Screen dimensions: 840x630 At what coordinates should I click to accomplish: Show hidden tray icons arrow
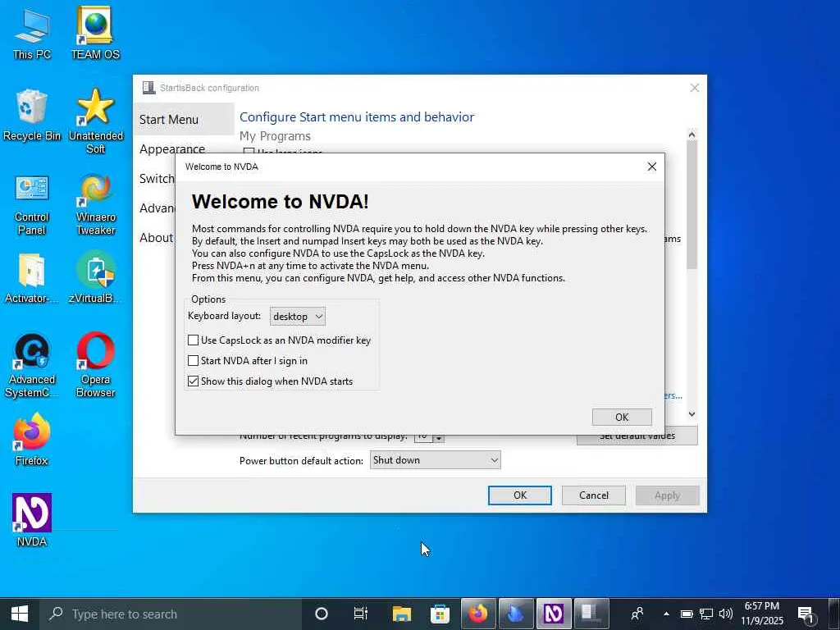point(666,614)
